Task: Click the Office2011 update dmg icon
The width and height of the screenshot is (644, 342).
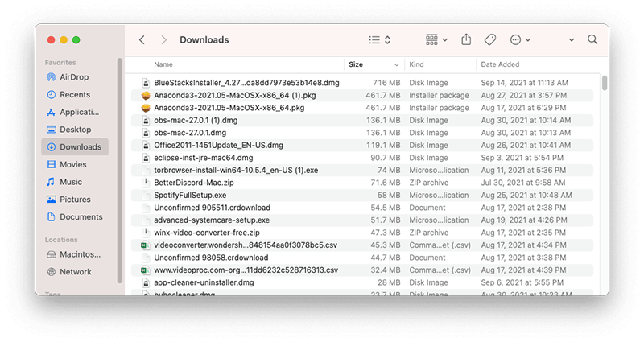Action: pyautogui.click(x=146, y=146)
